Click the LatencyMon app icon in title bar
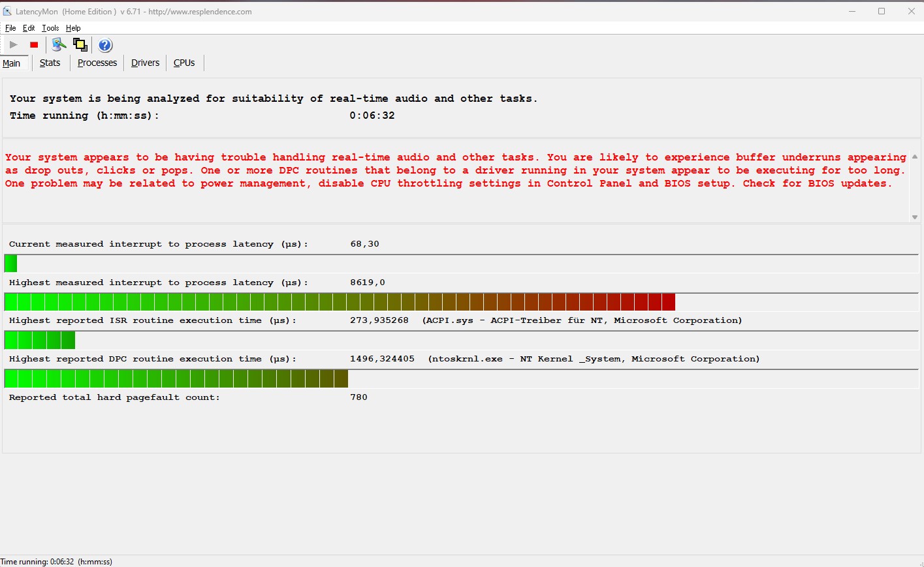Viewport: 924px width, 567px height. pyautogui.click(x=7, y=11)
